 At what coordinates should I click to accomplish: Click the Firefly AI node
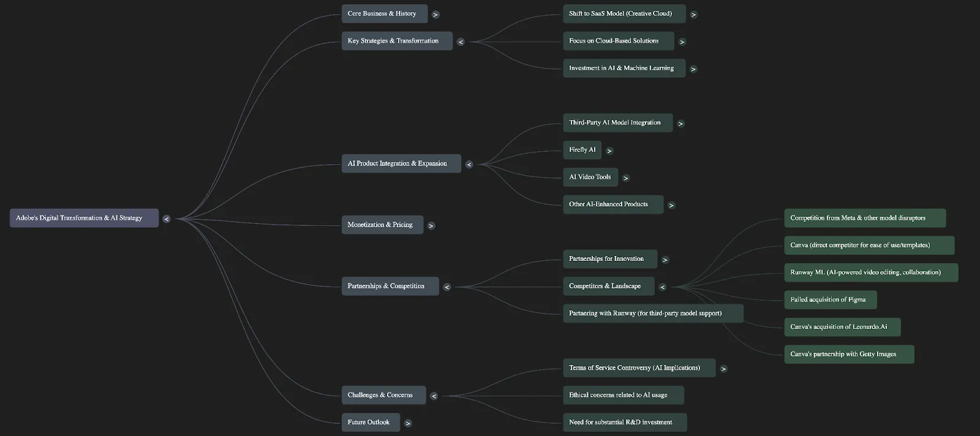click(582, 150)
